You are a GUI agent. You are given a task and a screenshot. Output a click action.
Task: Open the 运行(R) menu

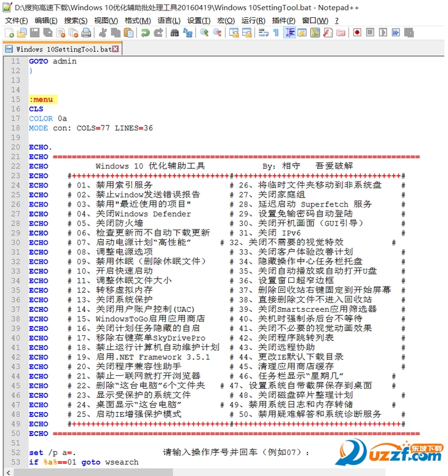tap(253, 21)
